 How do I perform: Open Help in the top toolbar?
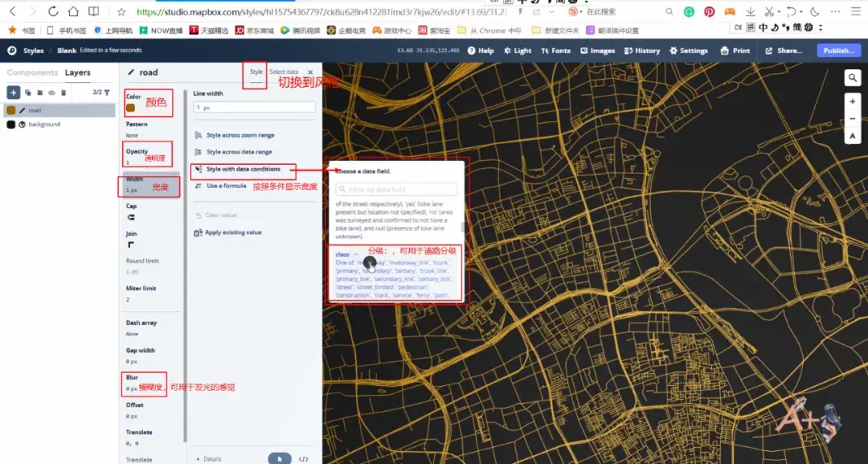click(x=481, y=51)
